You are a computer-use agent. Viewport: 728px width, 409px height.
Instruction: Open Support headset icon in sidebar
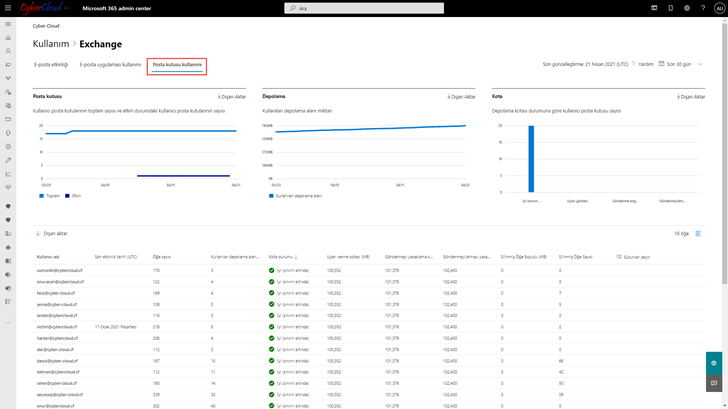(x=8, y=133)
